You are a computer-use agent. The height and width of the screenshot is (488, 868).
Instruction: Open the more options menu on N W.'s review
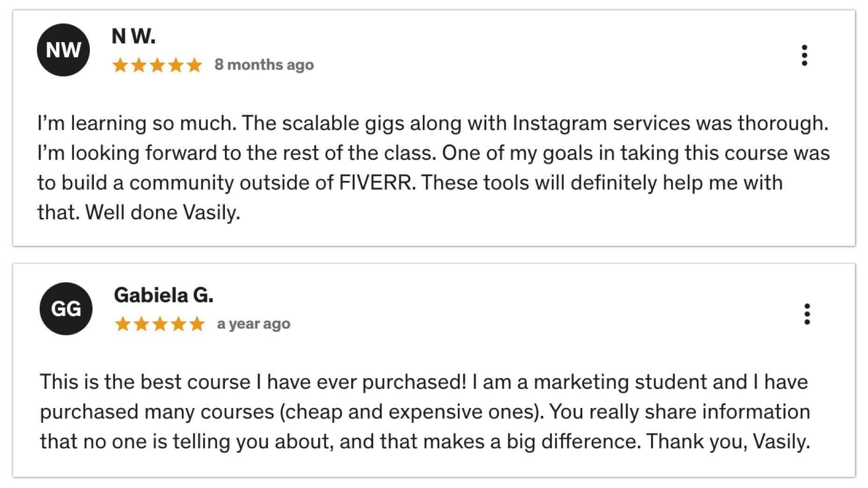pyautogui.click(x=804, y=56)
